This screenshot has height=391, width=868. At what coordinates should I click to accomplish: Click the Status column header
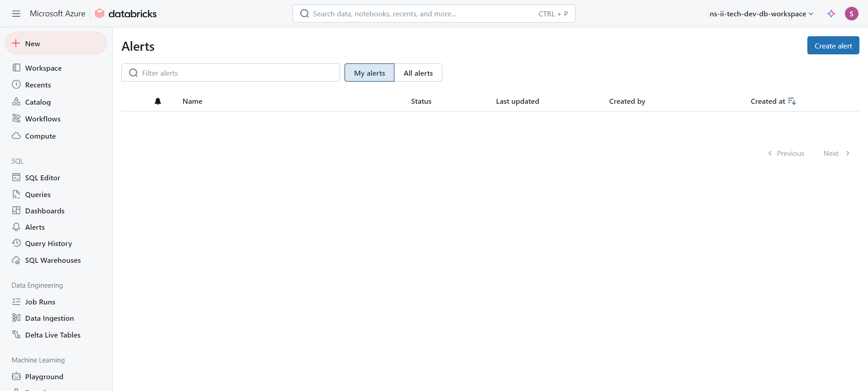[421, 101]
